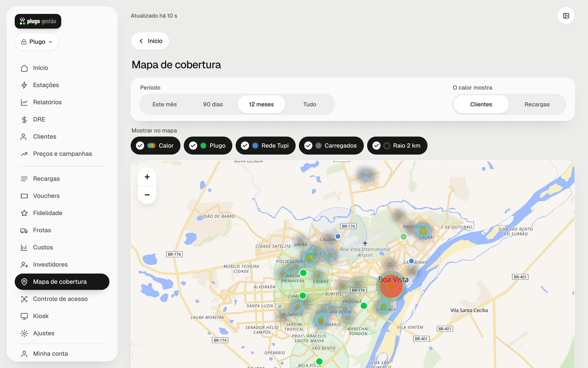Click the Fidelidade star icon
Image resolution: width=588 pixels, height=368 pixels.
pos(24,213)
